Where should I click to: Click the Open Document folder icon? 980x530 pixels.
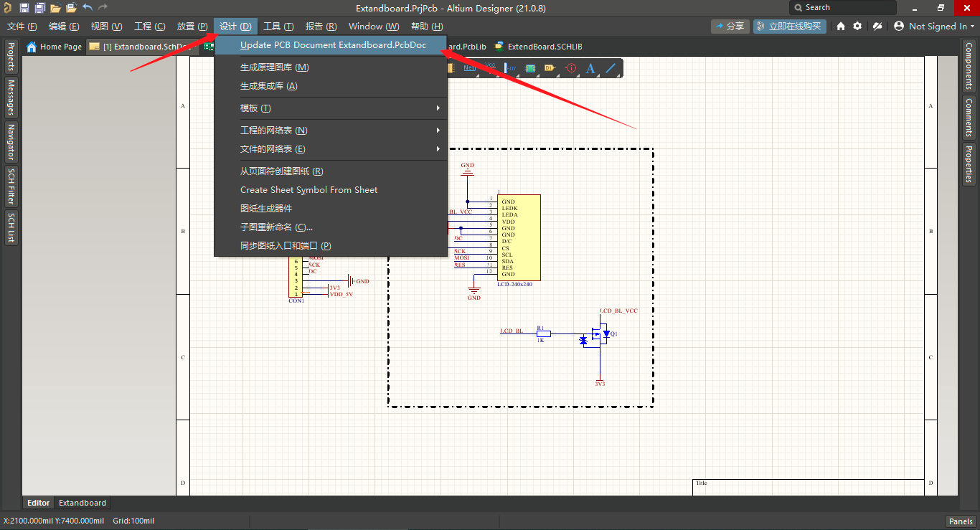pyautogui.click(x=56, y=8)
